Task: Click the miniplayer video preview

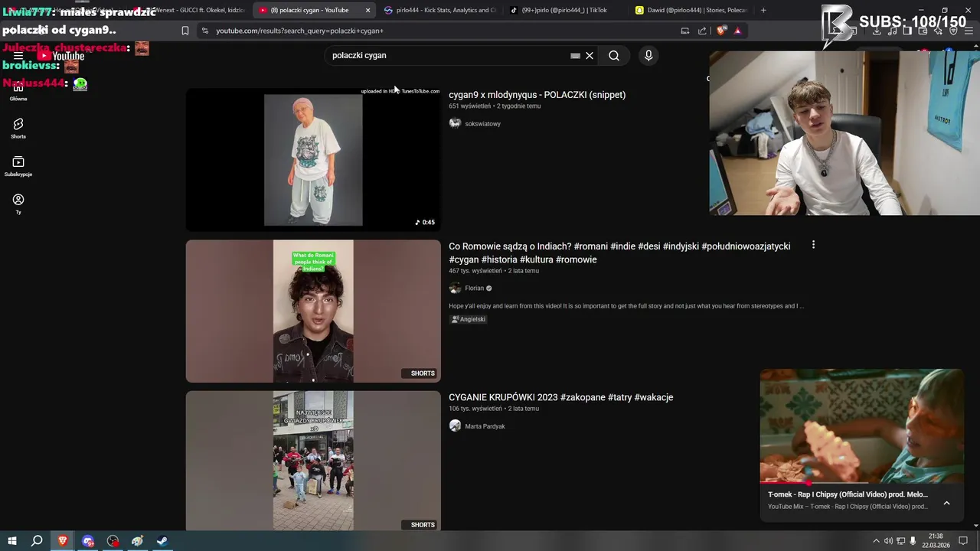Action: pos(862,426)
